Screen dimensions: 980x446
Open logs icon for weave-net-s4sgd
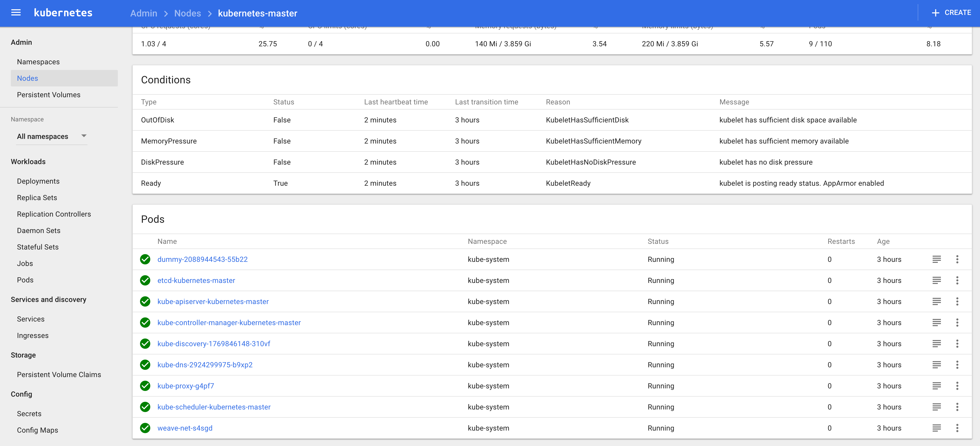937,428
